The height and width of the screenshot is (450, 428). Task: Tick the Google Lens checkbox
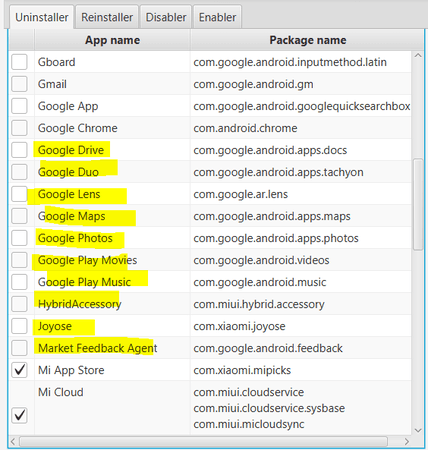coord(19,194)
